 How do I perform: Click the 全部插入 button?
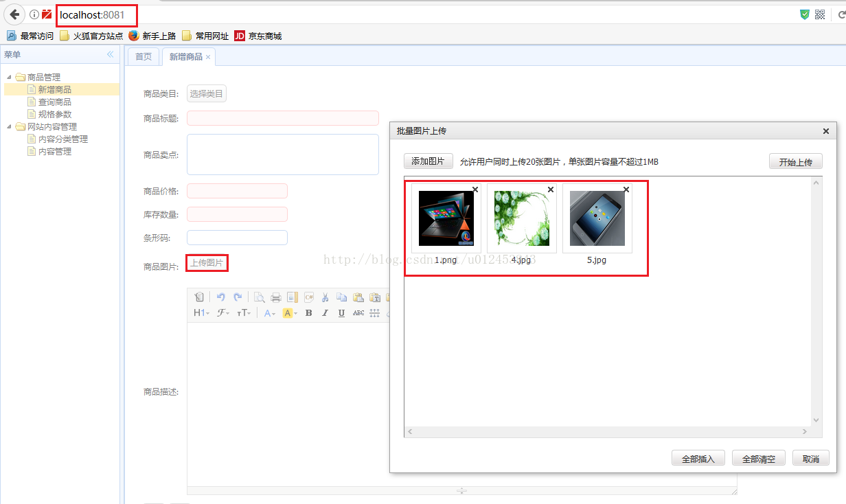[698, 459]
